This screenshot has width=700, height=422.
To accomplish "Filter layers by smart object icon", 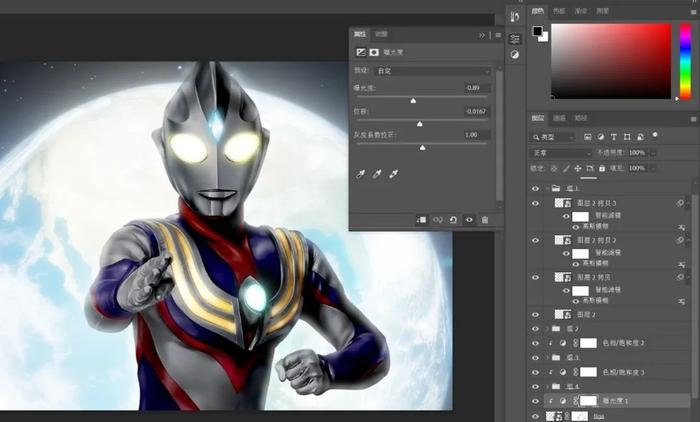I will [x=640, y=137].
